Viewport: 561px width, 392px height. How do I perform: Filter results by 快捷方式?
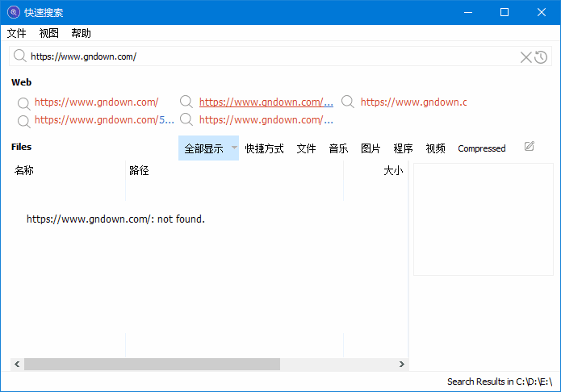tap(264, 148)
